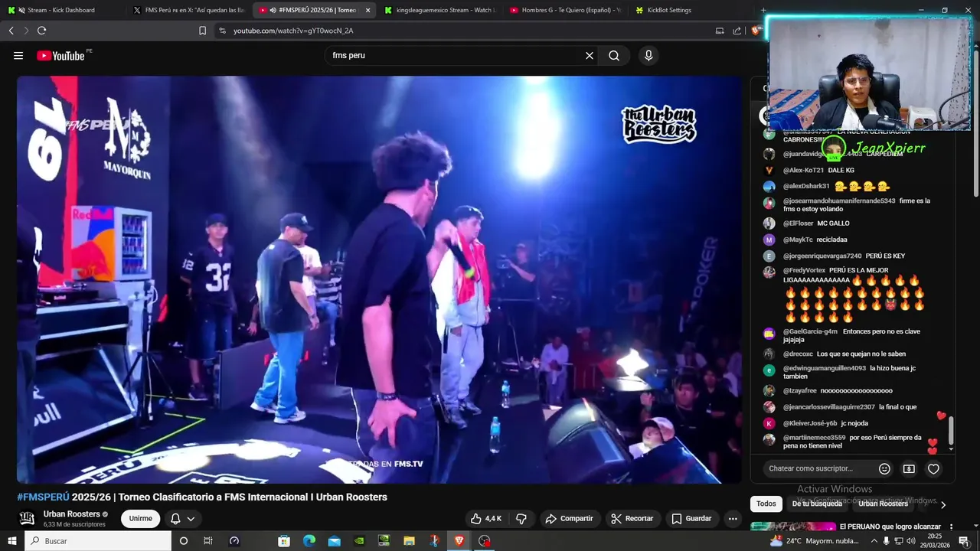Open the #FMSPERÚ hashtag link
Viewport: 980px width, 551px height.
pyautogui.click(x=43, y=497)
